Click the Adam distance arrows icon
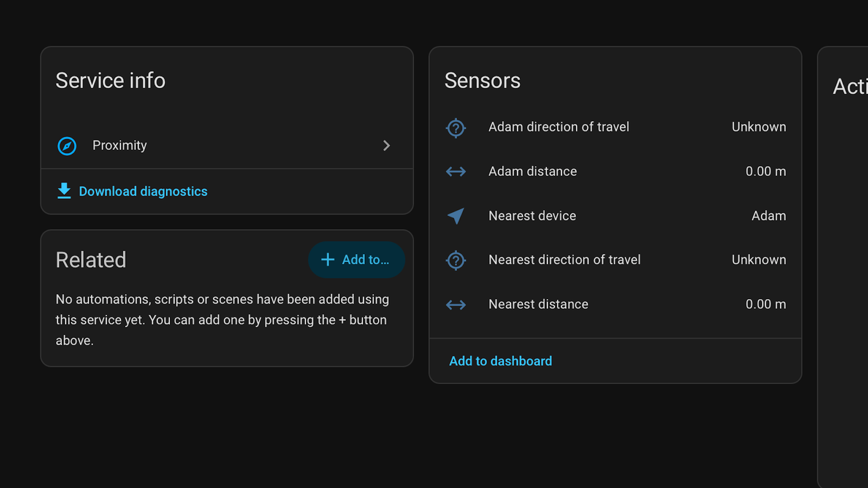 pyautogui.click(x=456, y=171)
